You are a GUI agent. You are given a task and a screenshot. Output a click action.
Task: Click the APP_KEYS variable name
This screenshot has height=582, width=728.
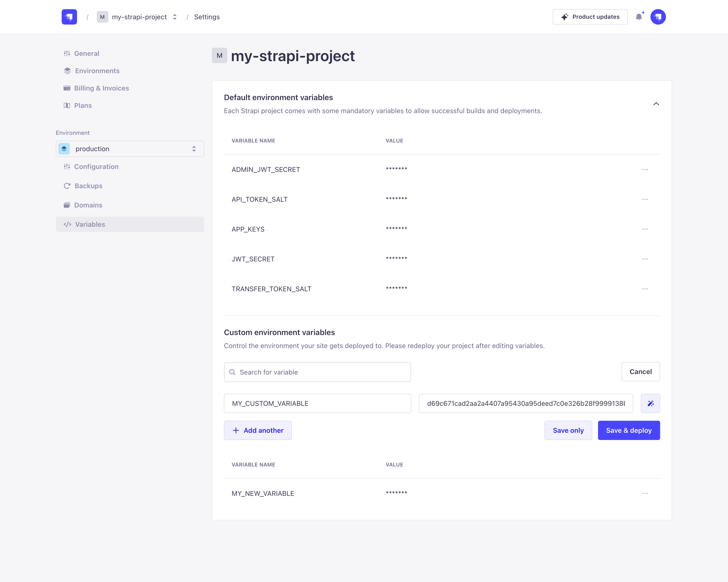pyautogui.click(x=248, y=229)
